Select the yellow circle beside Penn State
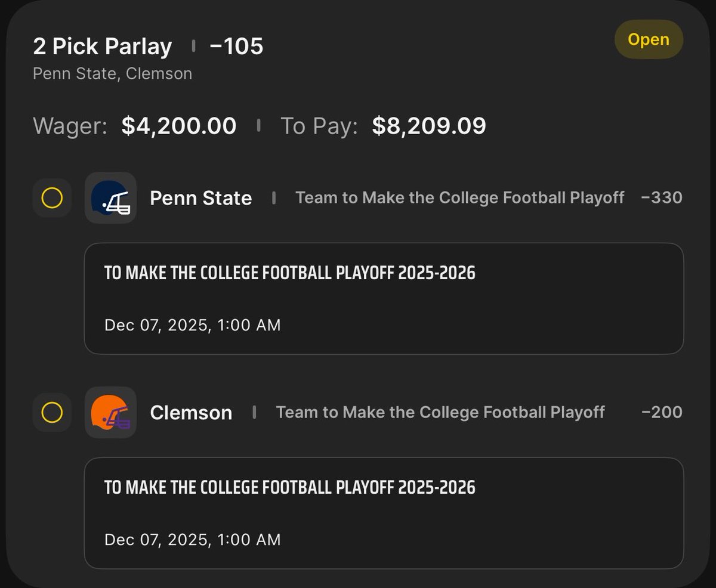This screenshot has width=716, height=588. (x=52, y=198)
